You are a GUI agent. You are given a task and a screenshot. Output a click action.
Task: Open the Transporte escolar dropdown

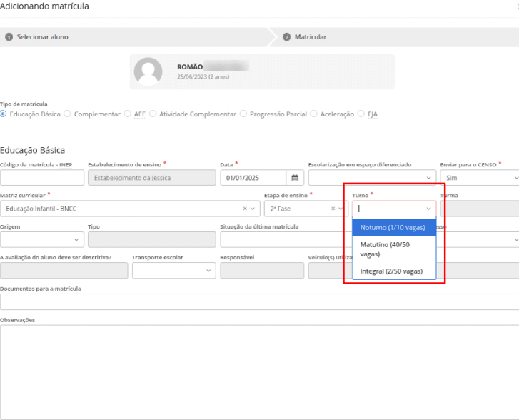173,271
